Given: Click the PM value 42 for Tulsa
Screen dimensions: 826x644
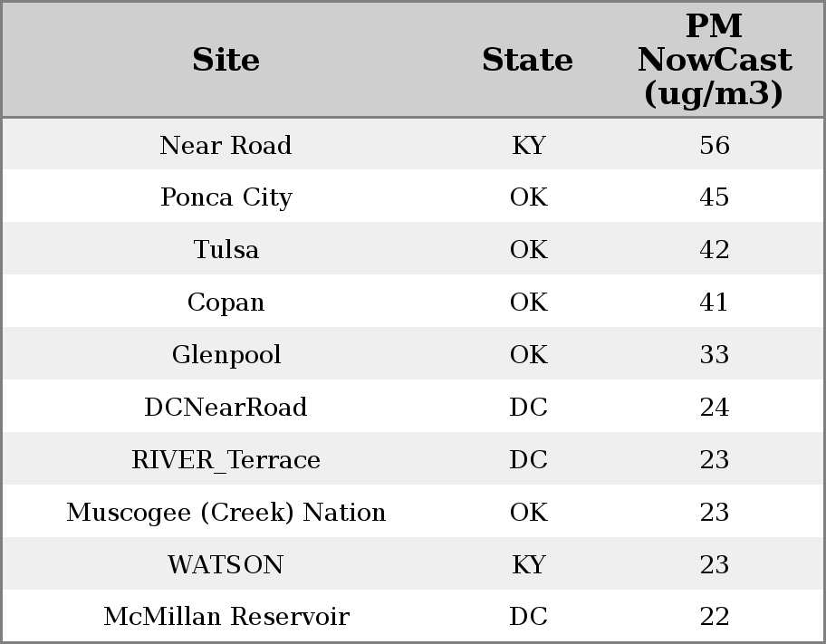Looking at the screenshot, I should [x=714, y=250].
